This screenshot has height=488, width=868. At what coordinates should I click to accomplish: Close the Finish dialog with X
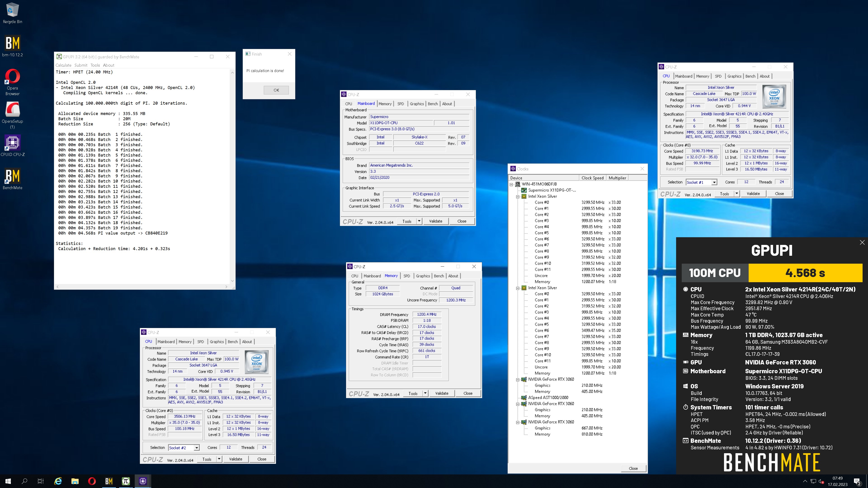click(289, 54)
